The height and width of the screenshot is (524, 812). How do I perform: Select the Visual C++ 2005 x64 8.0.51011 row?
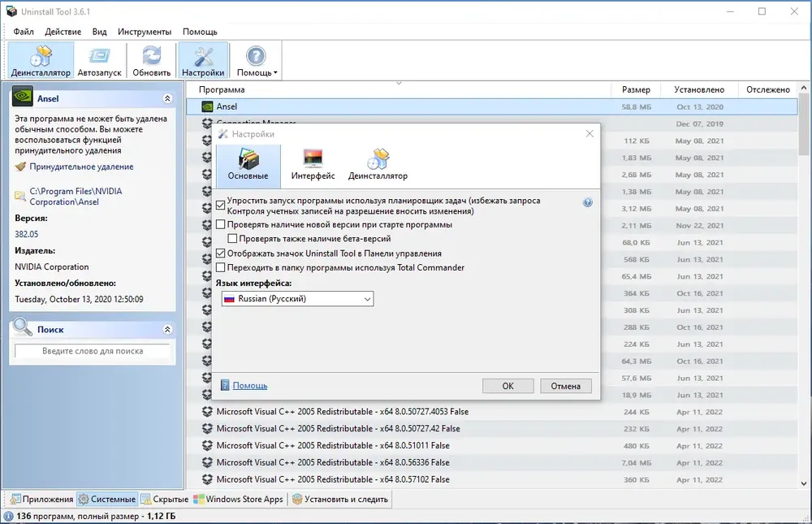tap(491, 446)
